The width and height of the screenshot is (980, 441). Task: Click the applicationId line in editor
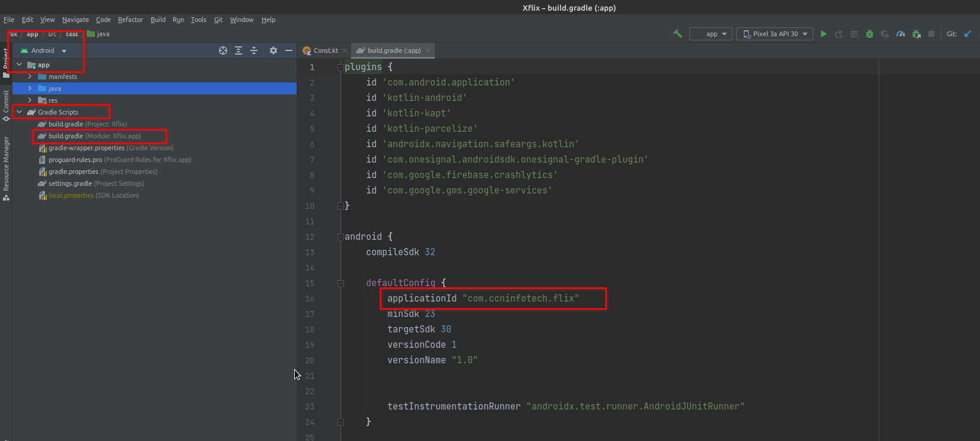point(483,299)
